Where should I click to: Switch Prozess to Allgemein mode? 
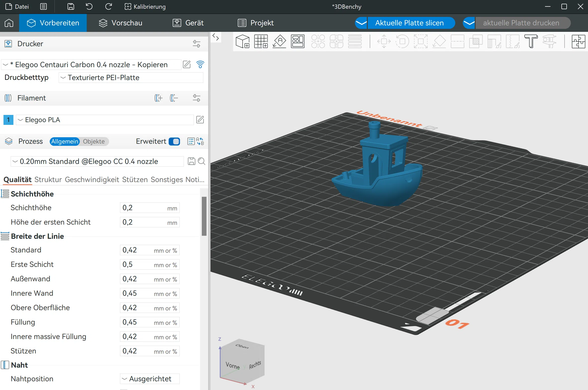pos(65,141)
